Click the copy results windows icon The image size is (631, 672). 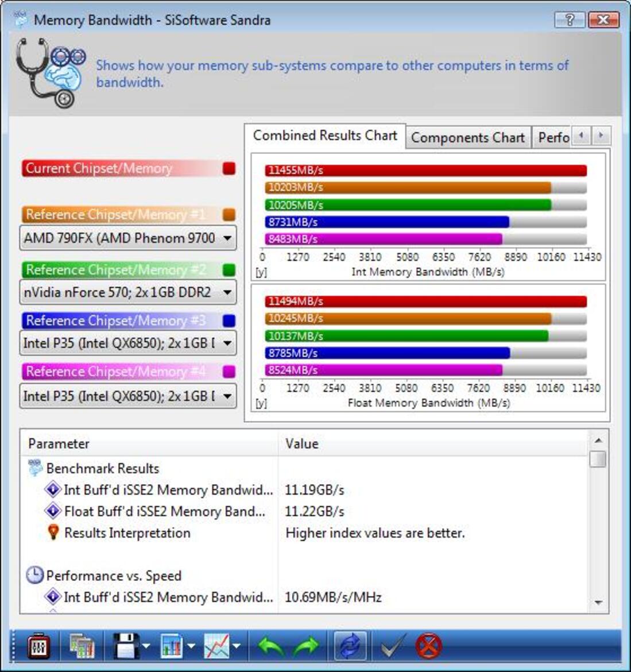coord(82,646)
